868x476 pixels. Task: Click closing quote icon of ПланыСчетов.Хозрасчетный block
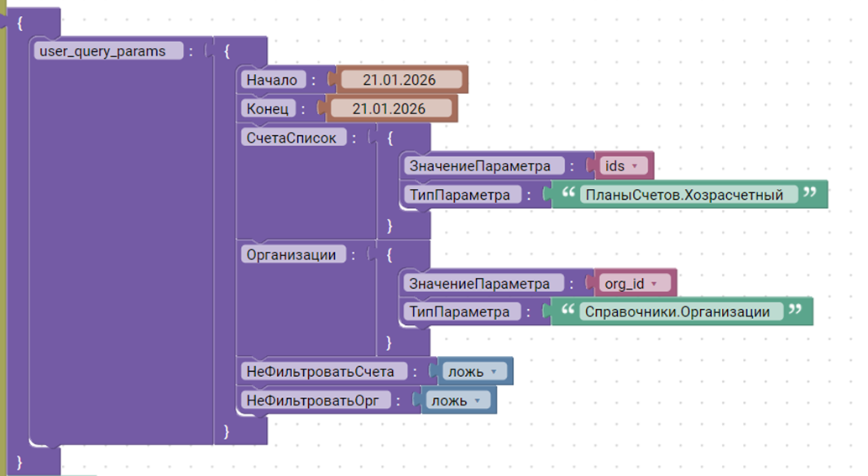pos(809,194)
